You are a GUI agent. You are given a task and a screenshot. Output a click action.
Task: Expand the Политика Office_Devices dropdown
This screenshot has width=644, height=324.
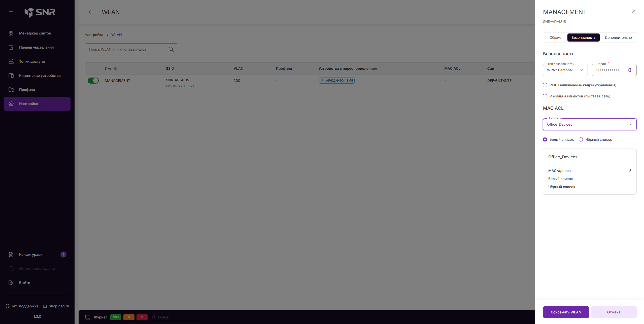(590, 124)
